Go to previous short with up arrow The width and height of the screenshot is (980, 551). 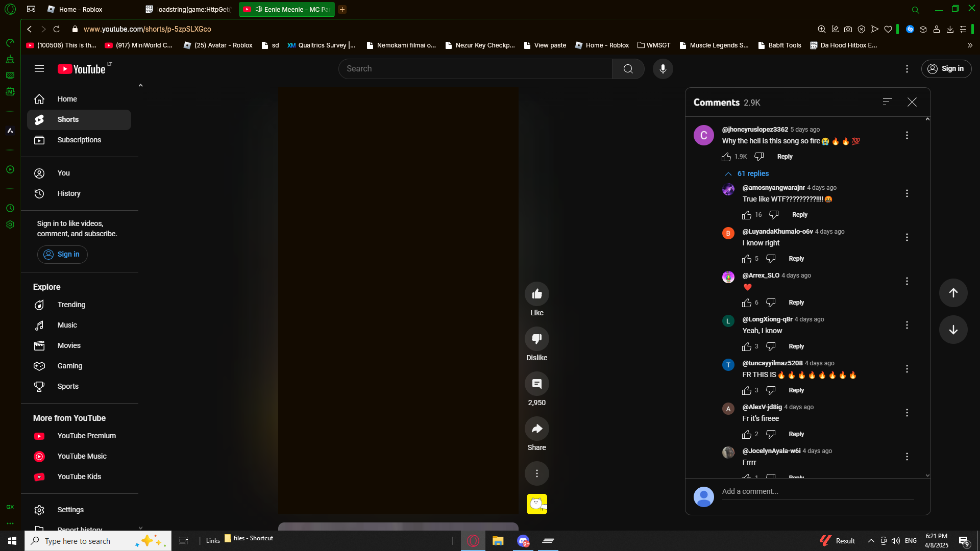953,293
